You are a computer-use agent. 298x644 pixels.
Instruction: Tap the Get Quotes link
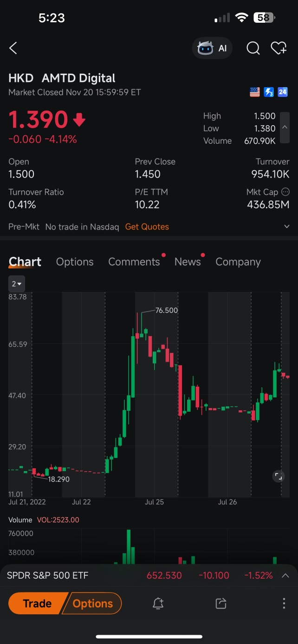(x=147, y=227)
